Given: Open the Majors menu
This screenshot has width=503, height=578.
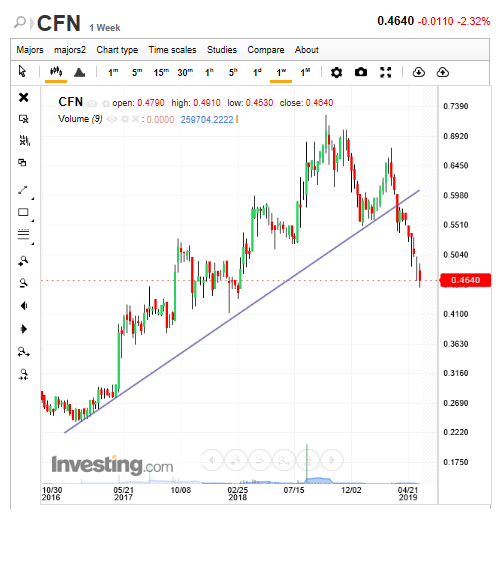Looking at the screenshot, I should point(30,50).
